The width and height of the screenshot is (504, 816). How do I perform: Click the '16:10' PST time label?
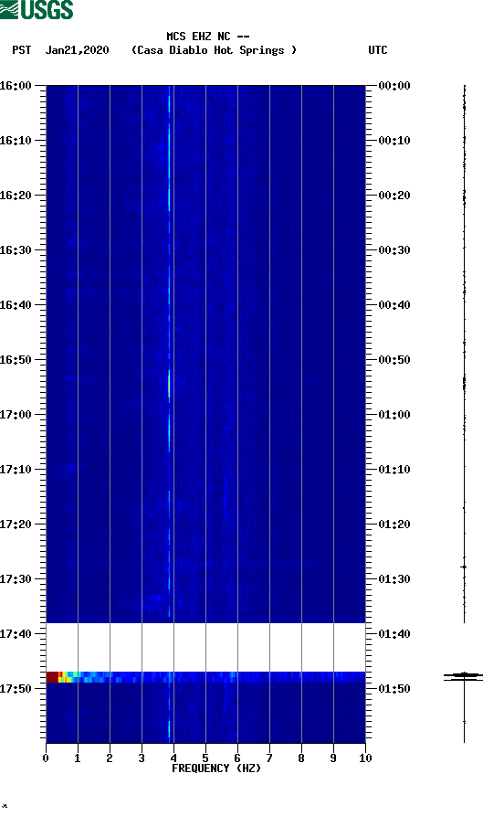(x=16, y=141)
